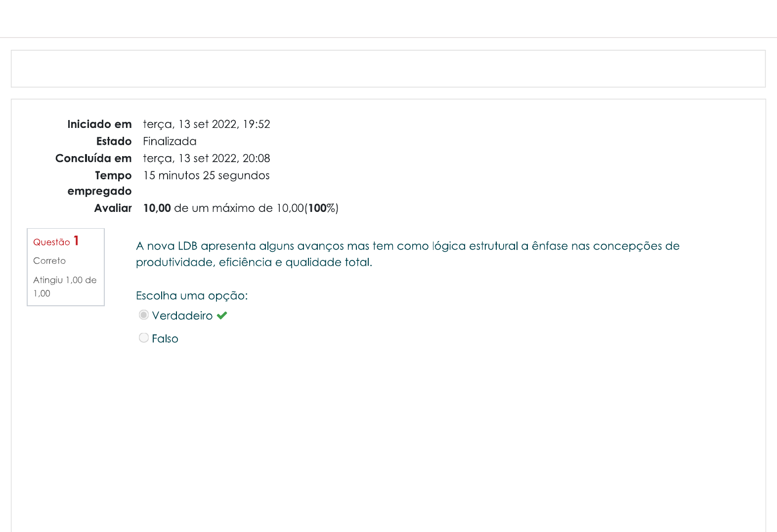
Task: Click the Falso option label
Action: coord(165,339)
